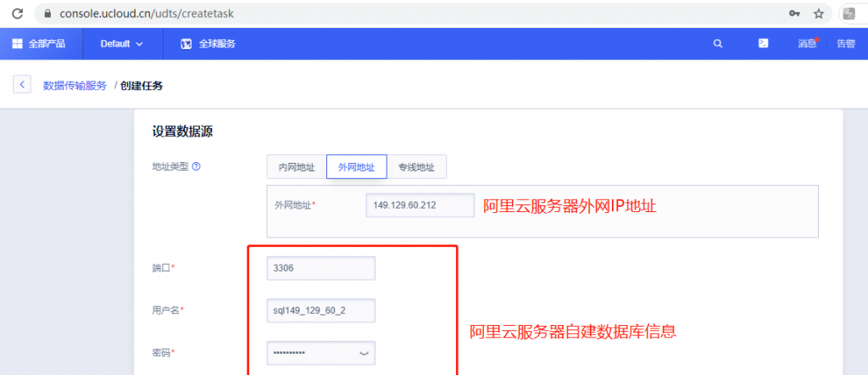This screenshot has height=375, width=868.
Task: Open the cloud shell terminal icon
Action: click(x=764, y=43)
